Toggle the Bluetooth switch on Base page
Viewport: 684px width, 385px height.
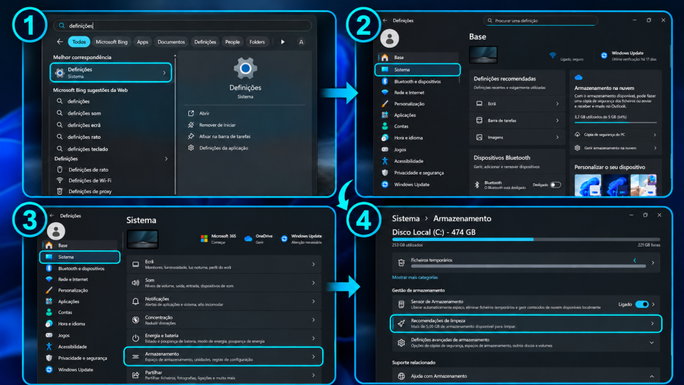coord(555,185)
